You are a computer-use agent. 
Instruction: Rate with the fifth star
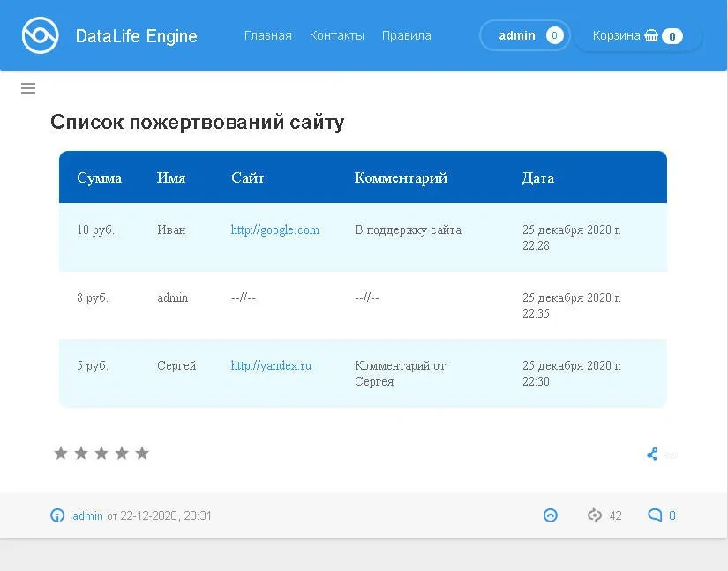click(x=143, y=453)
